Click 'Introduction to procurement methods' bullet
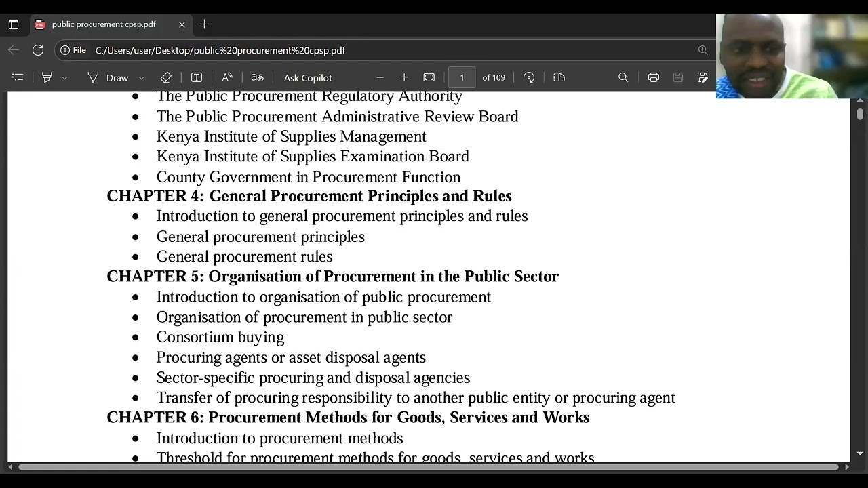This screenshot has width=868, height=488. 280,439
